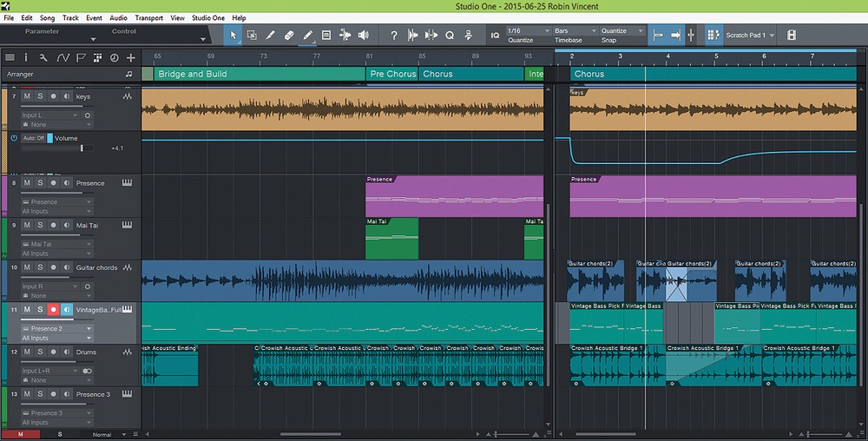The image size is (868, 441).
Task: Open the Bars Timebase dropdown
Action: pos(573,31)
